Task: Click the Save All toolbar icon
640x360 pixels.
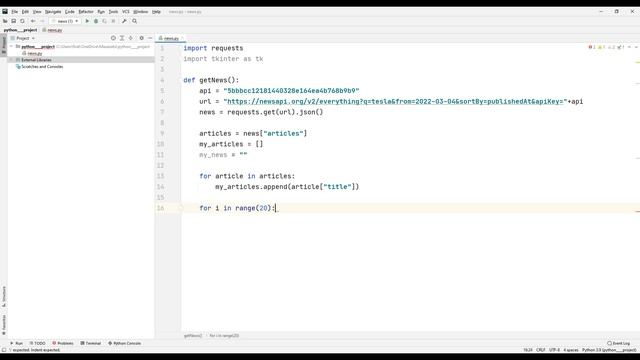Action: pyautogui.click(x=13, y=21)
